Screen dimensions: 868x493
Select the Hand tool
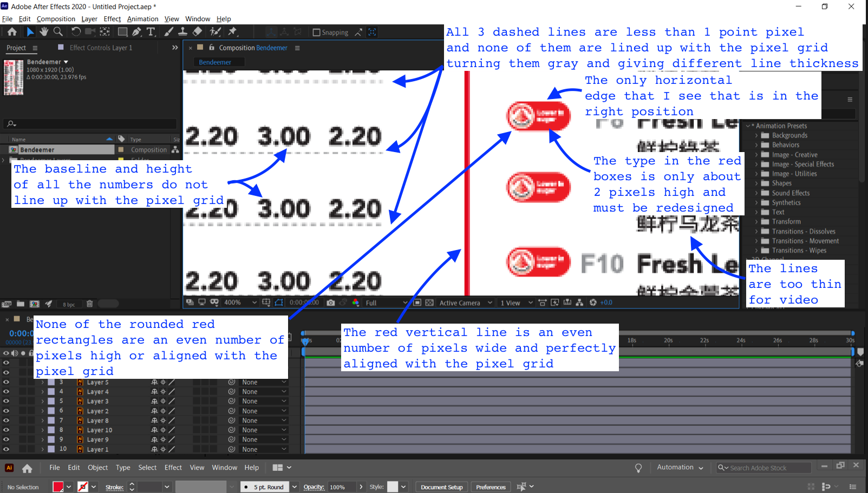pos(44,32)
